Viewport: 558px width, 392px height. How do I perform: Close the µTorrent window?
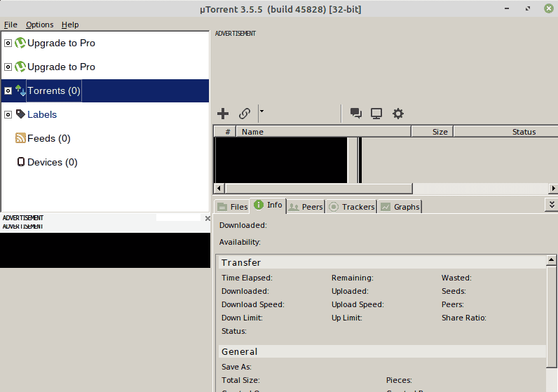(x=549, y=8)
